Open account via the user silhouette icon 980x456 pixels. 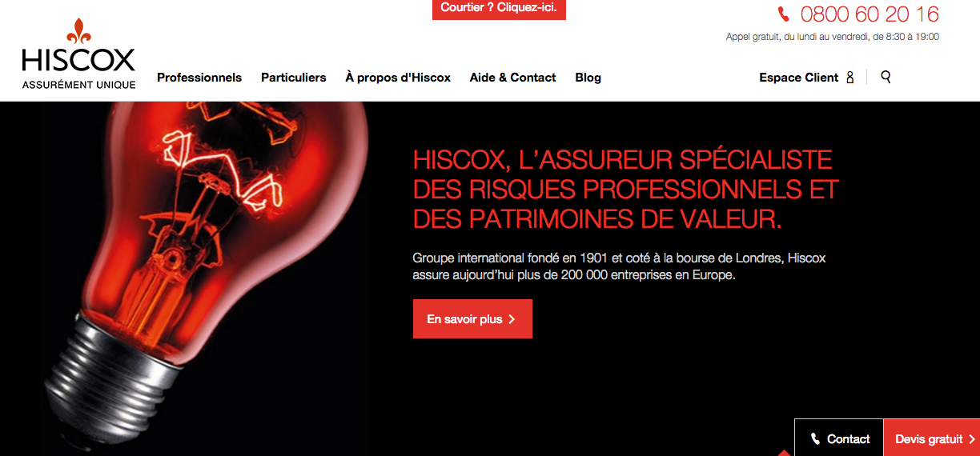[x=850, y=78]
